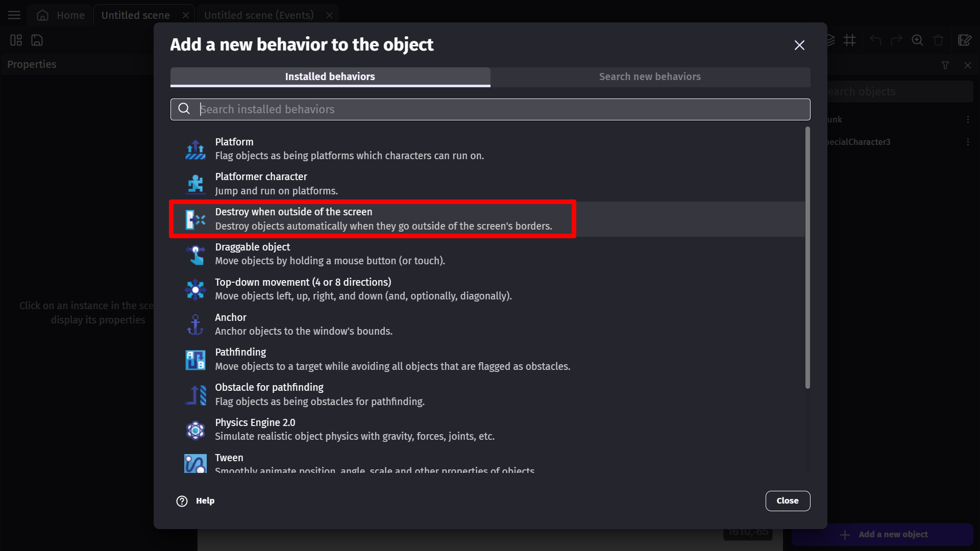Viewport: 980px width, 551px height.
Task: Select the Platformer character behavior icon
Action: click(x=195, y=184)
